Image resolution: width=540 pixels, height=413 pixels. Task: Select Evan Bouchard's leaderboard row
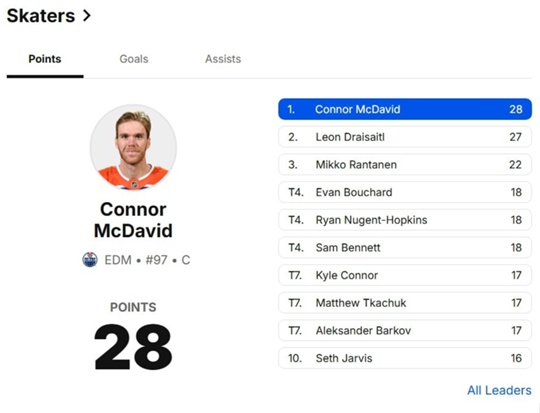click(405, 192)
